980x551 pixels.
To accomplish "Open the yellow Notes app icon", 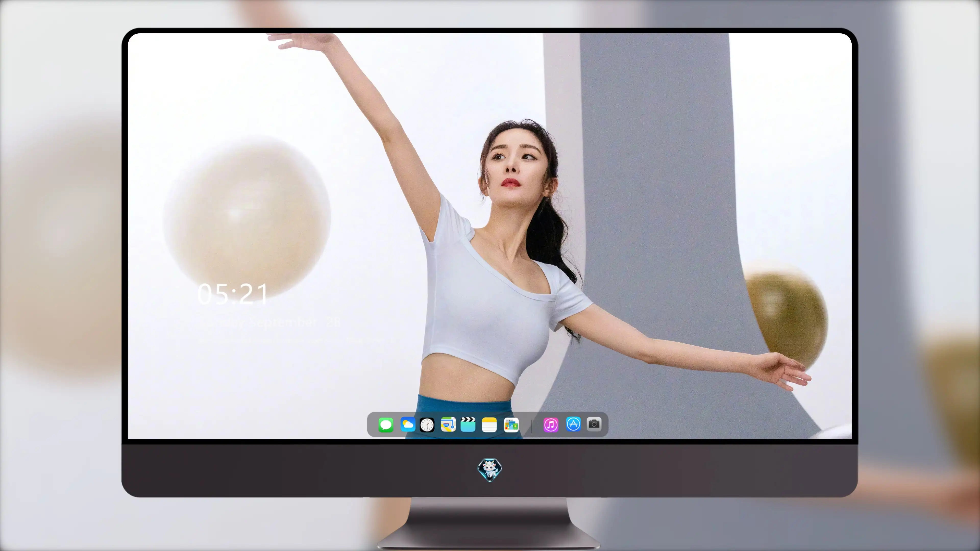I will tap(489, 425).
